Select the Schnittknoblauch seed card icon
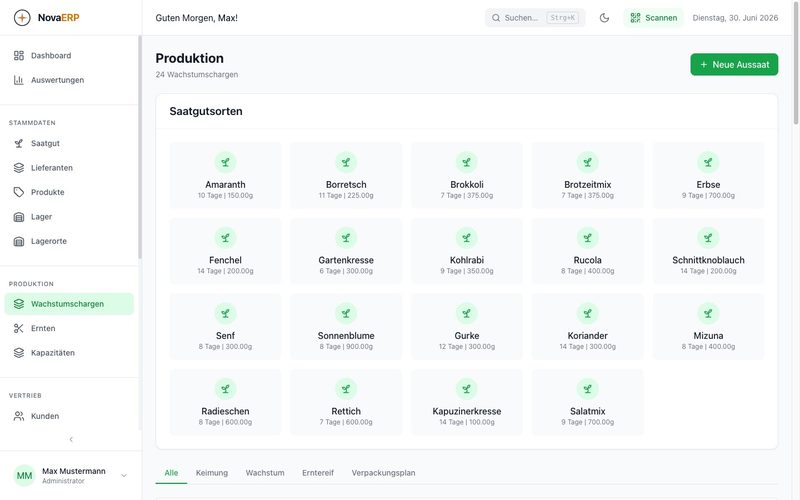This screenshot has width=800, height=500. click(x=708, y=238)
